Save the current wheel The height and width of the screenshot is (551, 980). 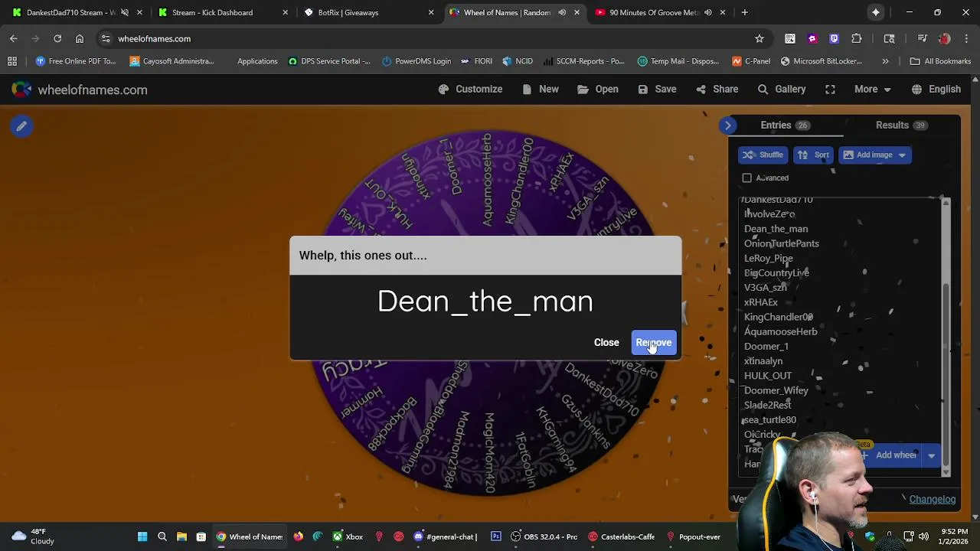pos(657,90)
